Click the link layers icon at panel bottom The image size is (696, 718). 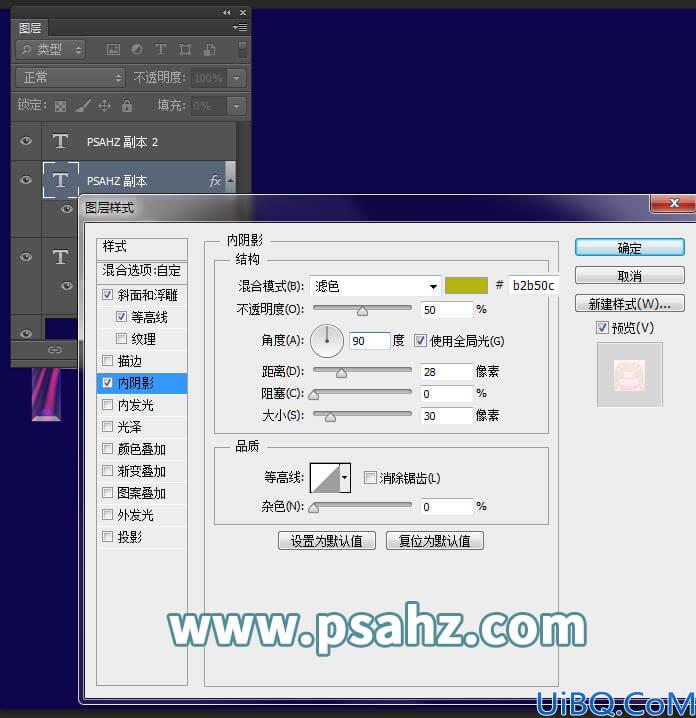(54, 350)
